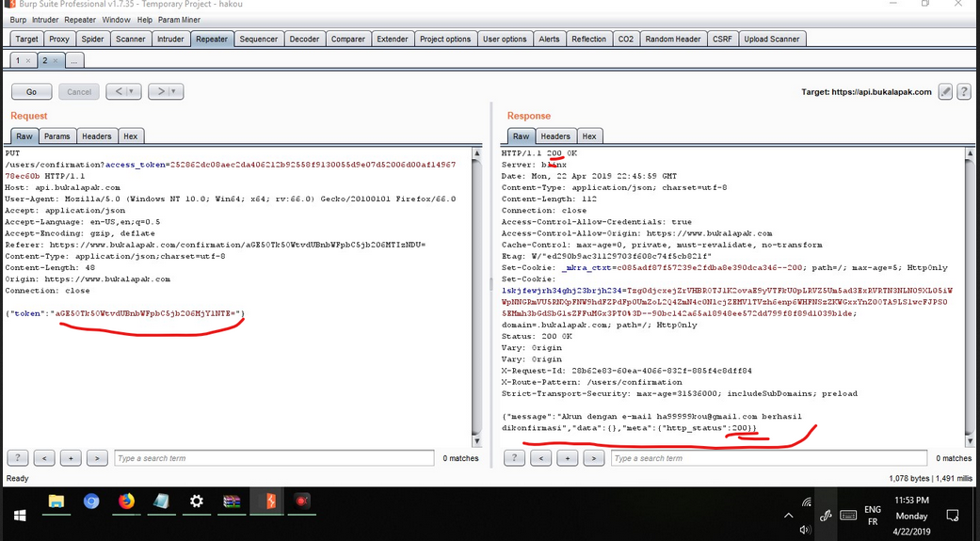Click the Cancel button
The height and width of the screenshot is (541, 980).
coord(79,92)
